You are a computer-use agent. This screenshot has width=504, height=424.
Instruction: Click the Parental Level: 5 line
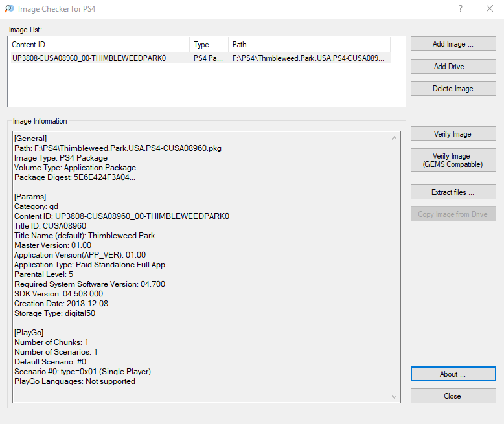[43, 274]
